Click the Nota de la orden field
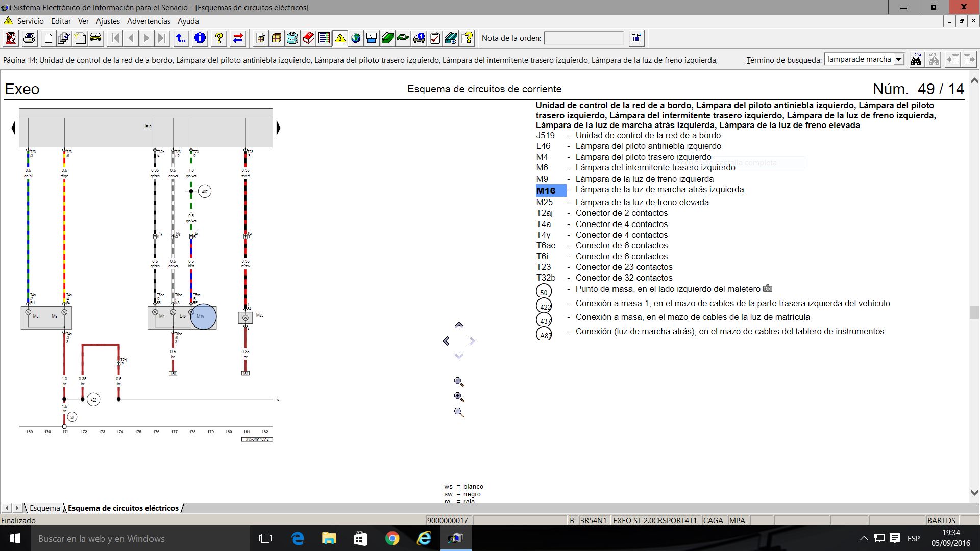980x551 pixels. [x=583, y=38]
